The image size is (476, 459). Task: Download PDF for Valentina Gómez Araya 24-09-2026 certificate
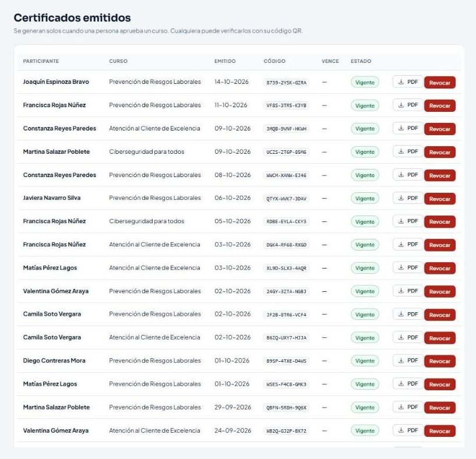[x=408, y=430]
